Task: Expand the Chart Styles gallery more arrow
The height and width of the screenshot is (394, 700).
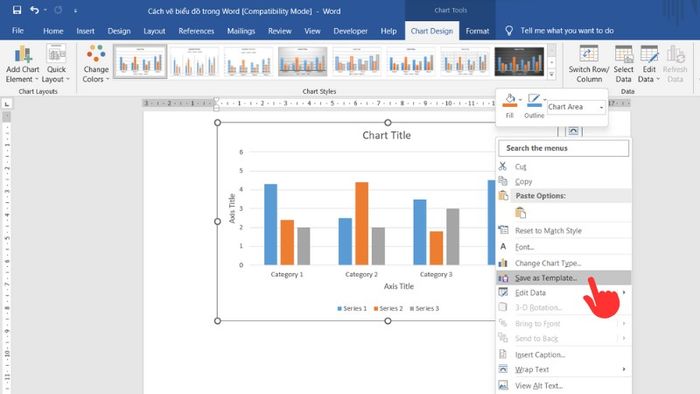Action: coord(552,75)
